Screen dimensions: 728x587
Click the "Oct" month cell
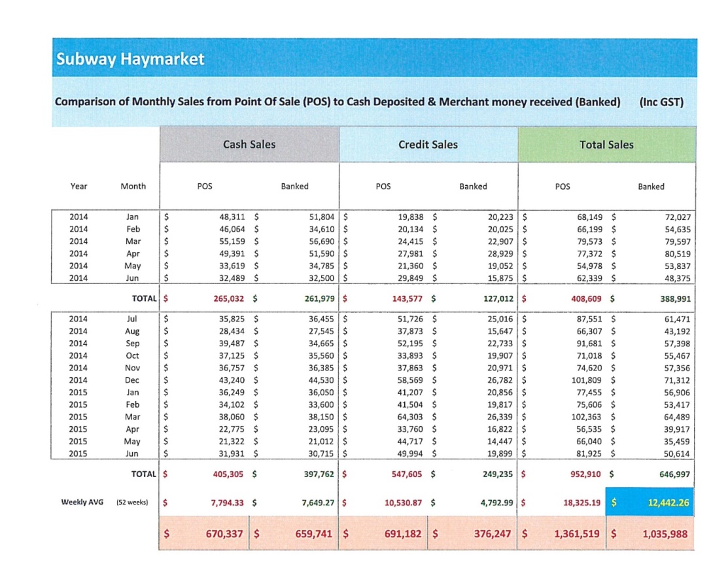tap(132, 355)
